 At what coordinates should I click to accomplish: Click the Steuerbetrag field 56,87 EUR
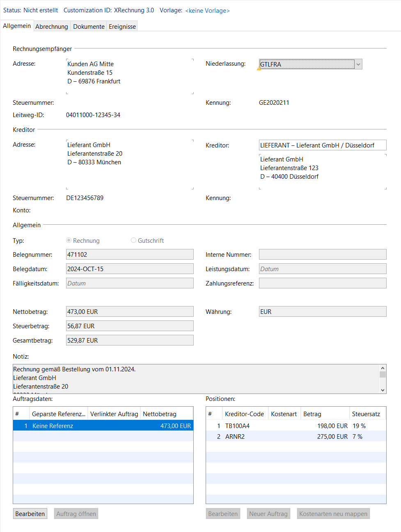tap(130, 326)
